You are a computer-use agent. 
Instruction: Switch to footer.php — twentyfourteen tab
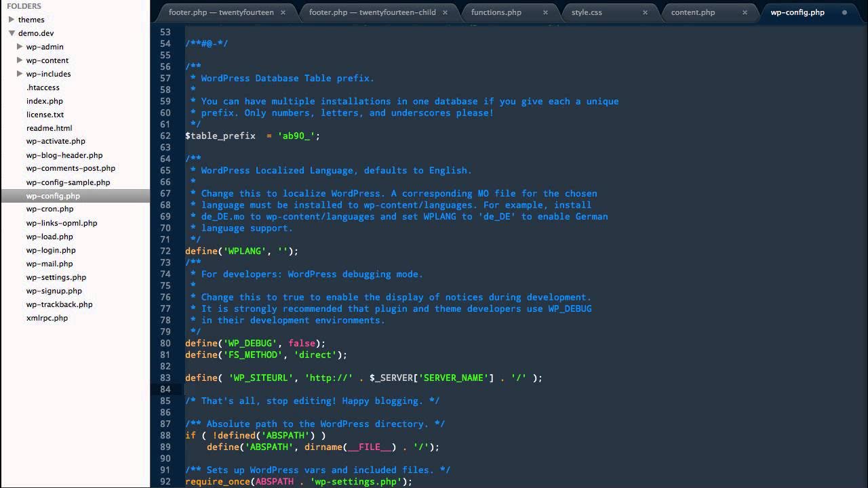click(221, 12)
